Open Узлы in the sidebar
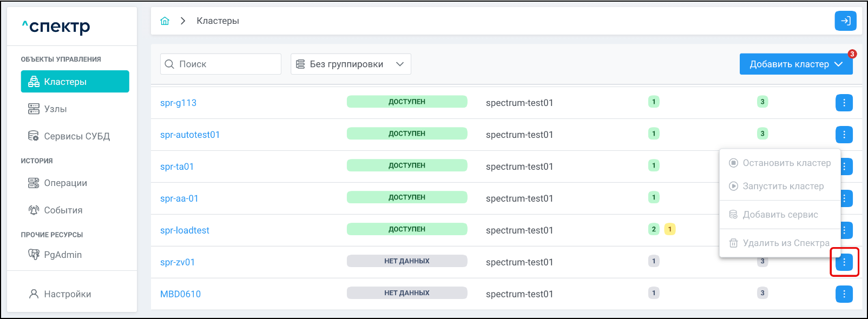The width and height of the screenshot is (868, 319). tap(55, 109)
